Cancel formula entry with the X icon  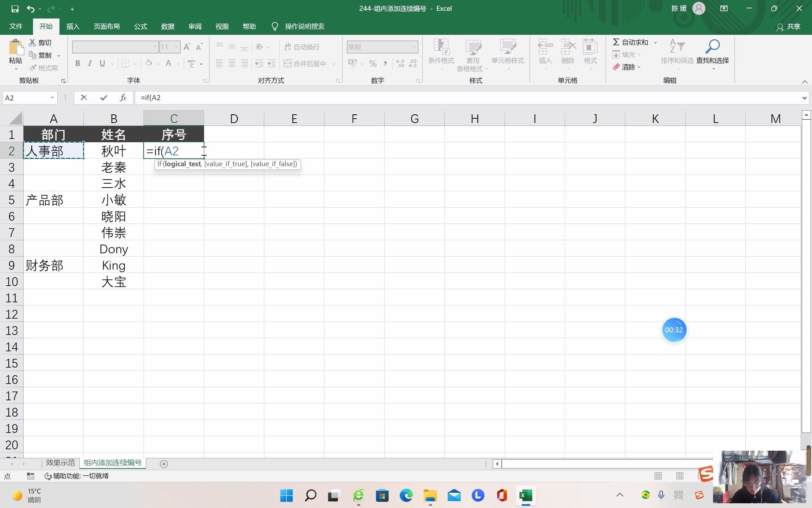tap(84, 98)
